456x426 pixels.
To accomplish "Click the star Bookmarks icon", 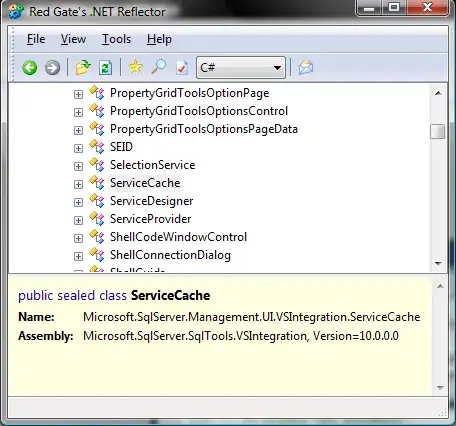I will 135,67.
